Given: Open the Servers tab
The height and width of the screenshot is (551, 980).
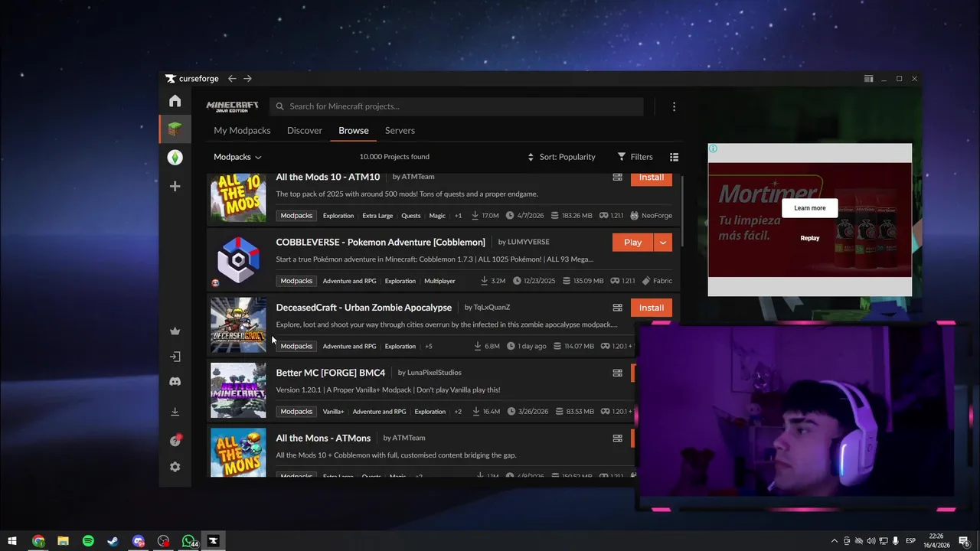Looking at the screenshot, I should click(x=400, y=131).
